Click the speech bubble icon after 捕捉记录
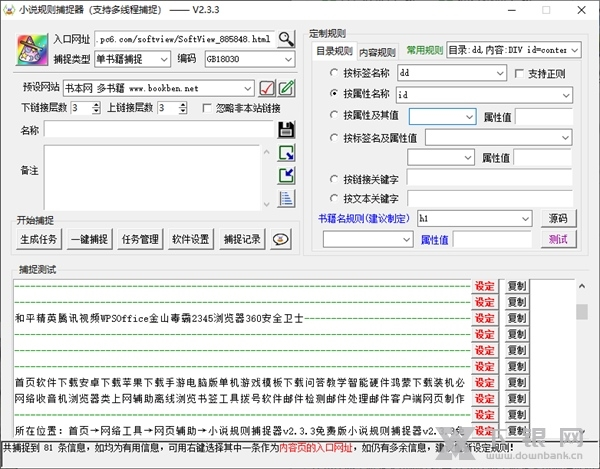Image resolution: width=600 pixels, height=469 pixels. tap(281, 239)
